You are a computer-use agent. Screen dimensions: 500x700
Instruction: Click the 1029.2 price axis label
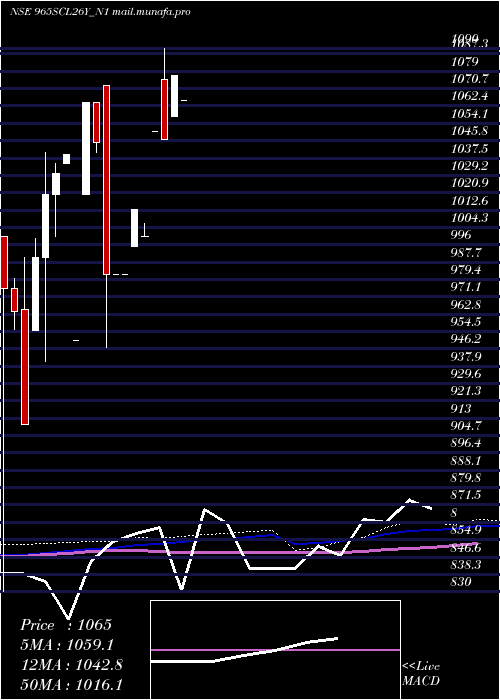(x=469, y=166)
